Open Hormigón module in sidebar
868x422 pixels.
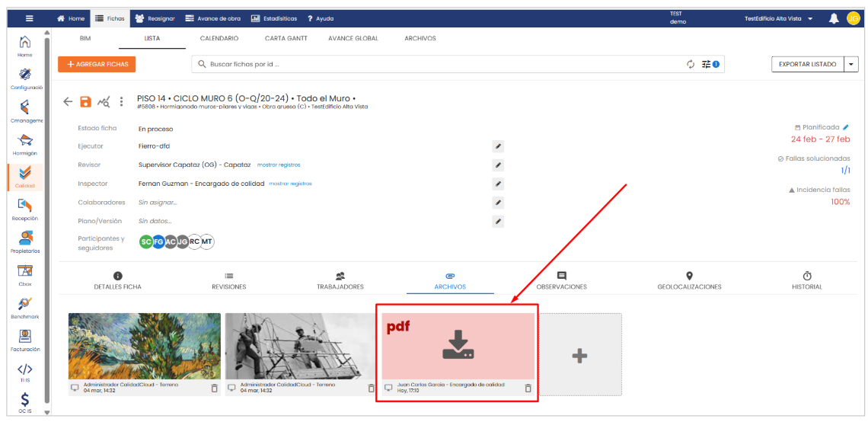click(26, 143)
